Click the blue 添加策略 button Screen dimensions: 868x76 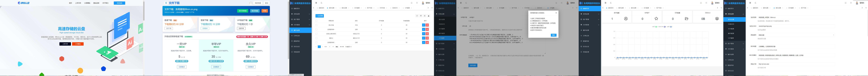click(320, 16)
